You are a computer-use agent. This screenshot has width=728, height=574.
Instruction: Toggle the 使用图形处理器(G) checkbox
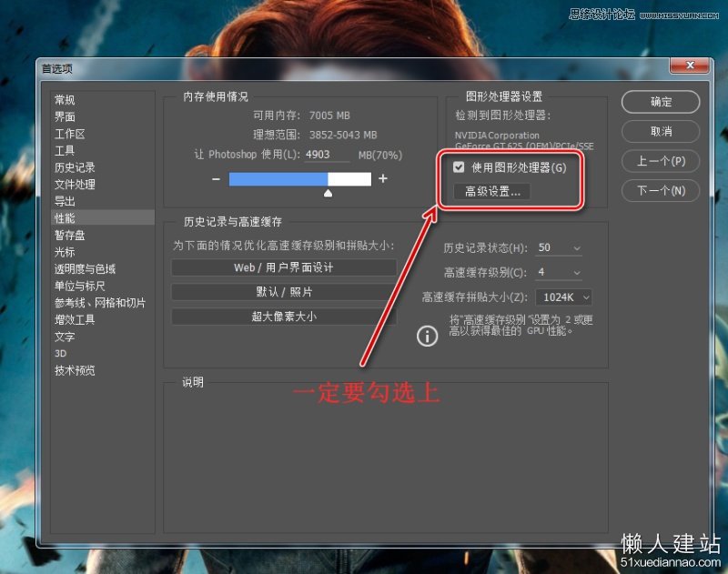click(x=459, y=167)
